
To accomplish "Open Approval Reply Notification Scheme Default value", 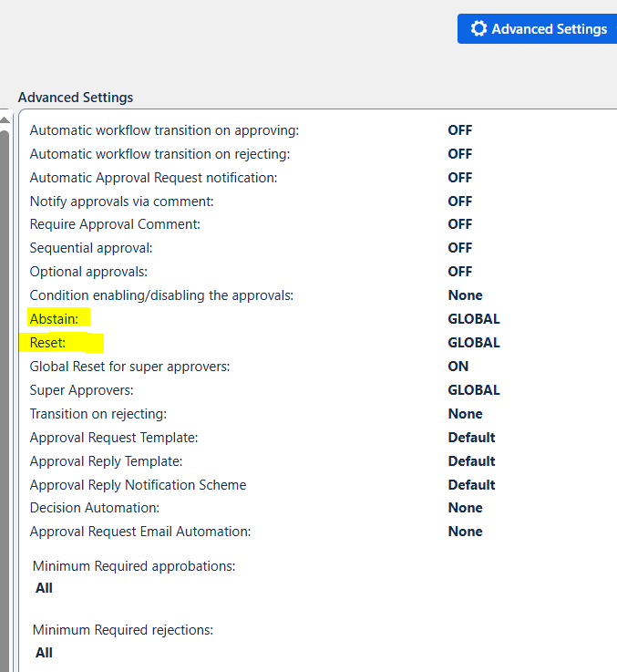I will 471,485.
